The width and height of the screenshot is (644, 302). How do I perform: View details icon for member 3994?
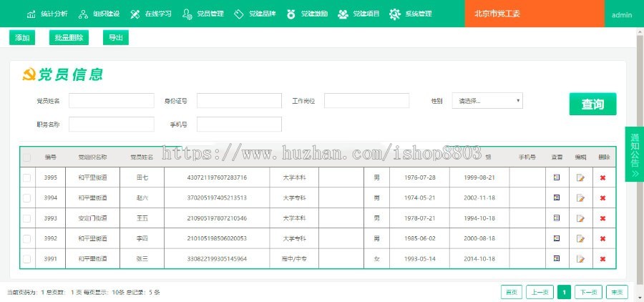click(x=557, y=198)
